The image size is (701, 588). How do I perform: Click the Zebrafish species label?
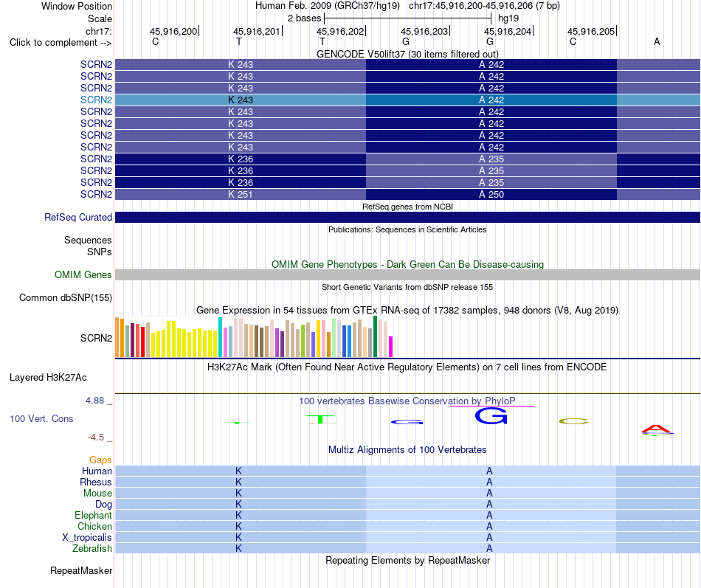point(92,548)
